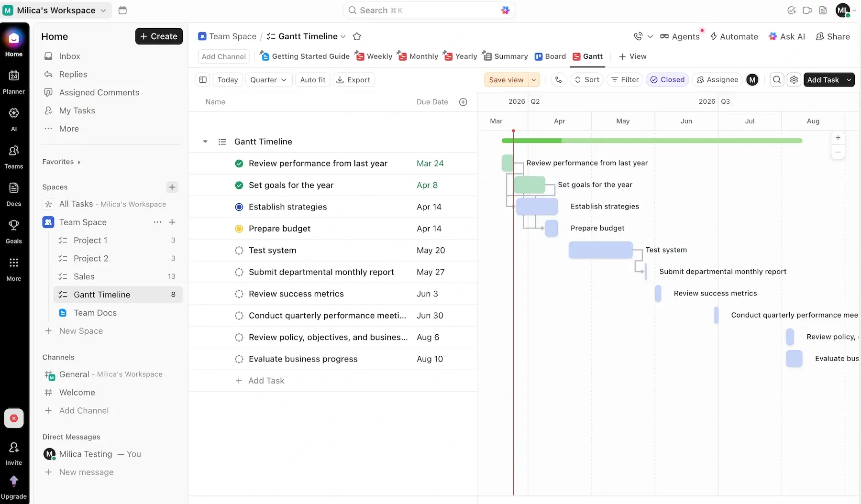This screenshot has width=861, height=504.
Task: Open Gantt view settings gear
Action: point(795,80)
